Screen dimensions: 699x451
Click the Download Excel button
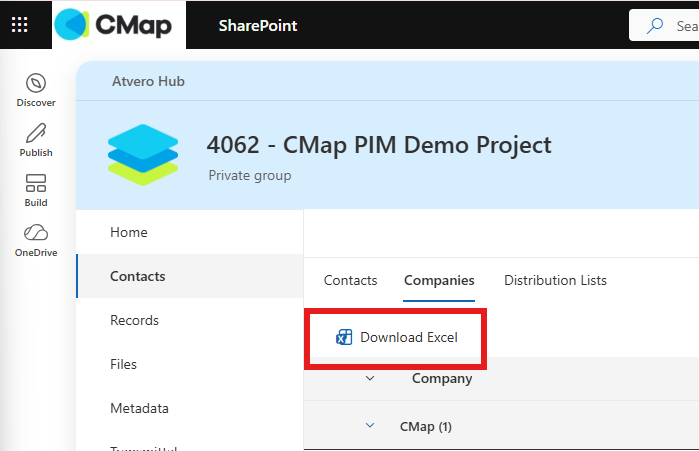[396, 337]
